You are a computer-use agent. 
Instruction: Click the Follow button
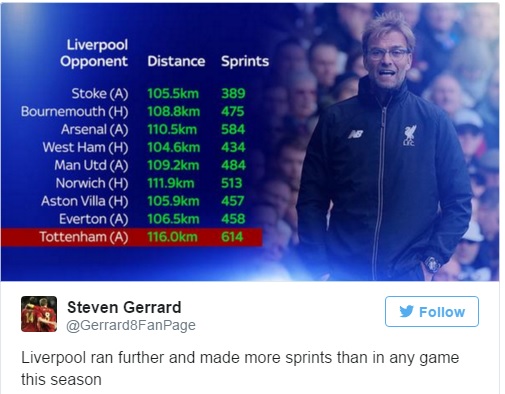tap(432, 311)
